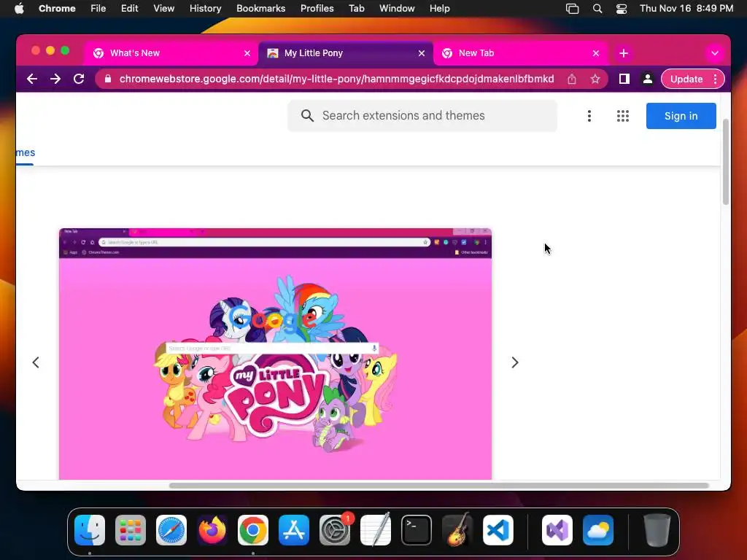Click the page's horizontal scrollbar

(438, 486)
